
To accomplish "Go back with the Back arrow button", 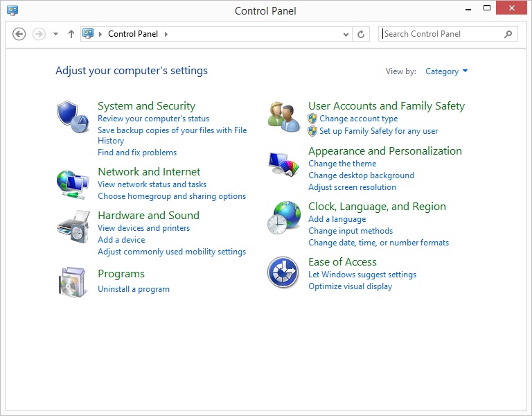I will (x=19, y=34).
